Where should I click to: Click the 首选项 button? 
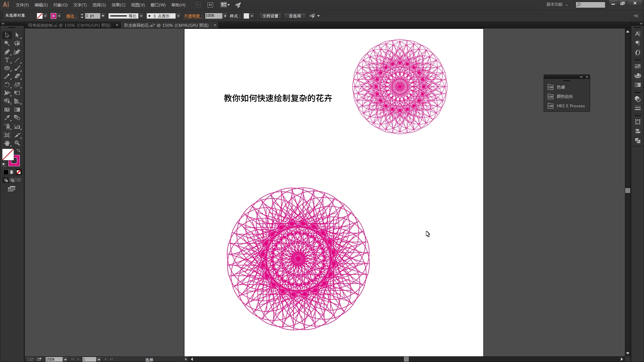pyautogui.click(x=294, y=16)
